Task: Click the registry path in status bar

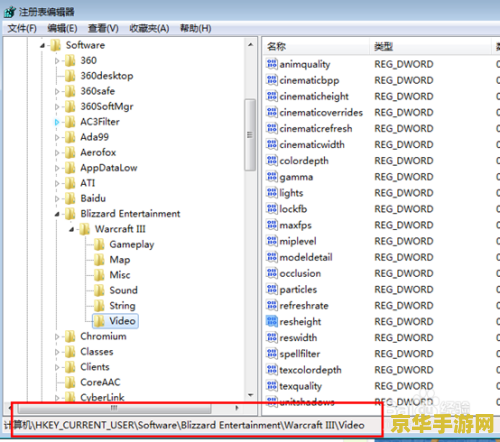Action: point(184,425)
